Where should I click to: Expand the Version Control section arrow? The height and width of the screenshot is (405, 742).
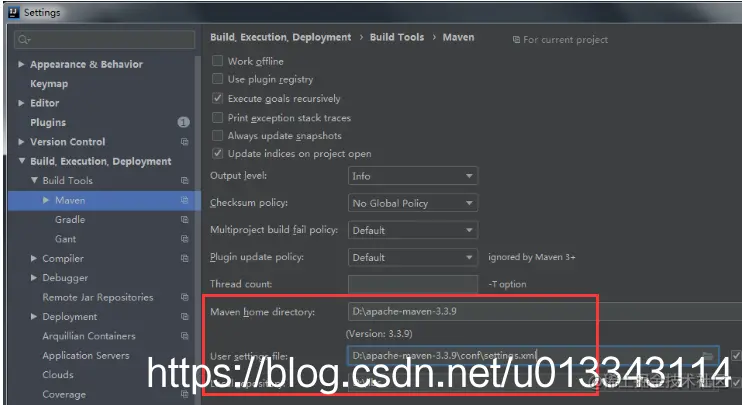pos(21,141)
